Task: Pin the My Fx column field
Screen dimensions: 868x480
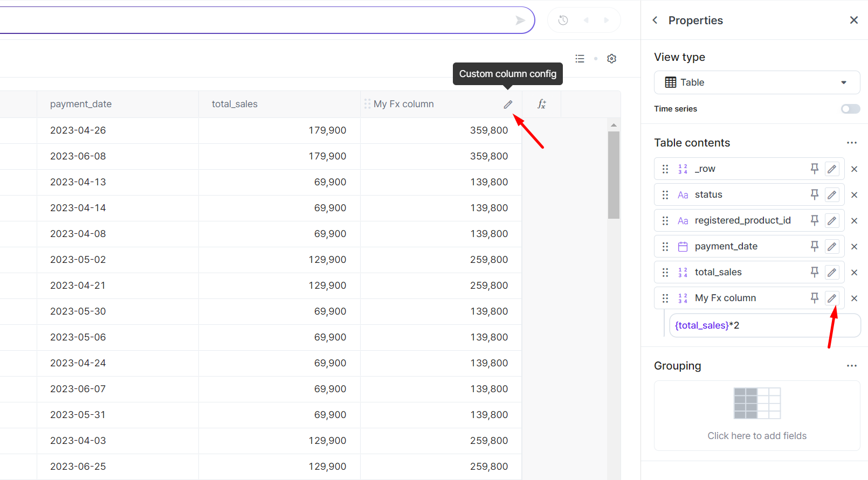Action: click(x=814, y=298)
